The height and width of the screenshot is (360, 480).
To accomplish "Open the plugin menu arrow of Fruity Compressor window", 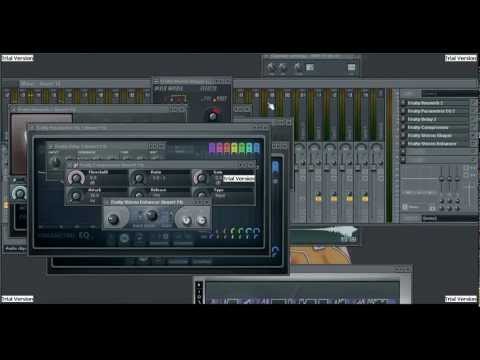I will click(x=75, y=165).
